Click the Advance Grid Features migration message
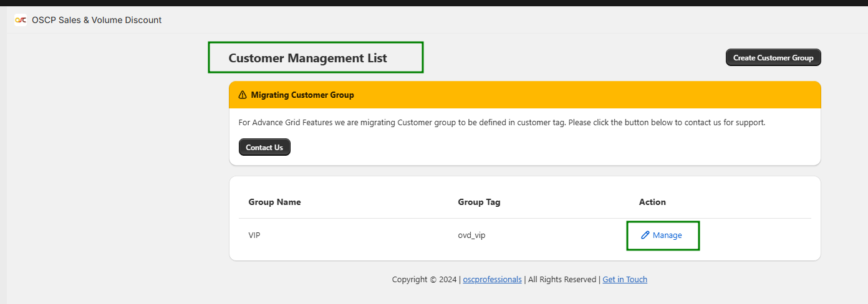The image size is (868, 304). click(501, 123)
